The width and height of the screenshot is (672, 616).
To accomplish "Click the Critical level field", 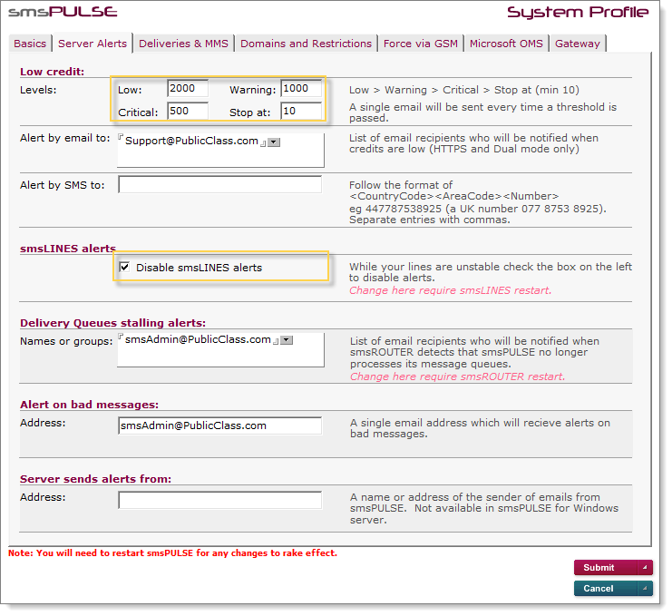I will coord(188,111).
